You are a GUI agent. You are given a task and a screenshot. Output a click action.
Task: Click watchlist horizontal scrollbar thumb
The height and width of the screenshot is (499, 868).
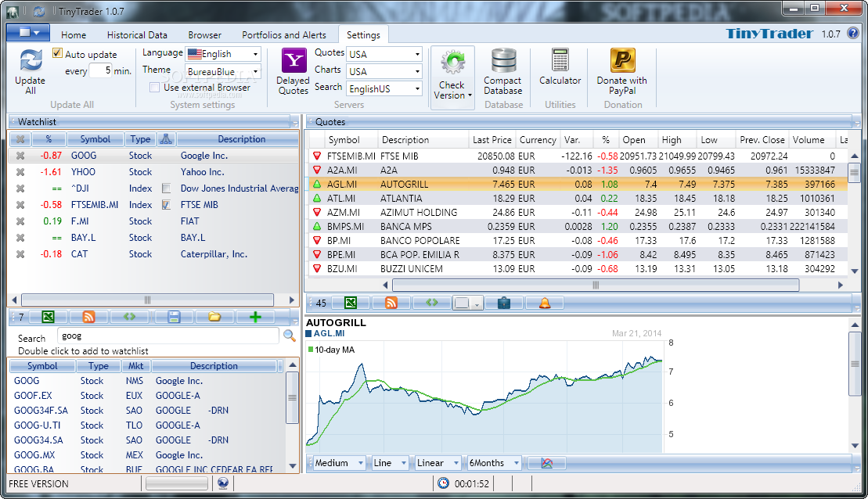[x=147, y=300]
